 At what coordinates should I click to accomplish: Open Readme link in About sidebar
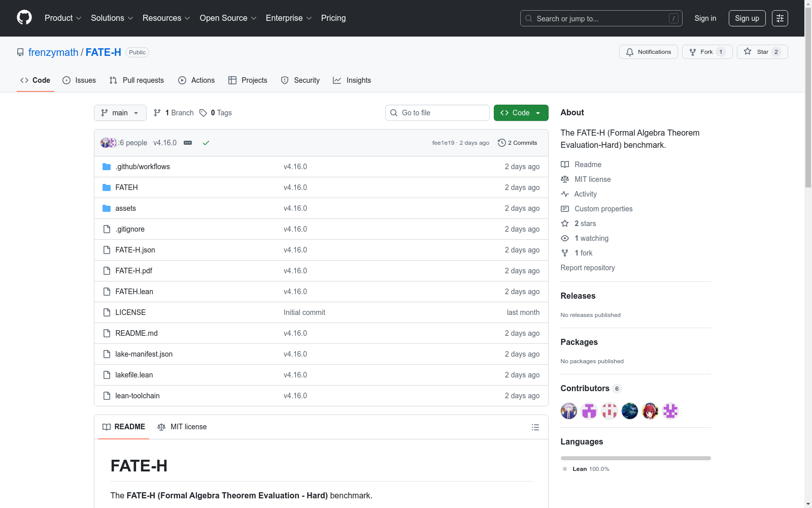coord(581,165)
